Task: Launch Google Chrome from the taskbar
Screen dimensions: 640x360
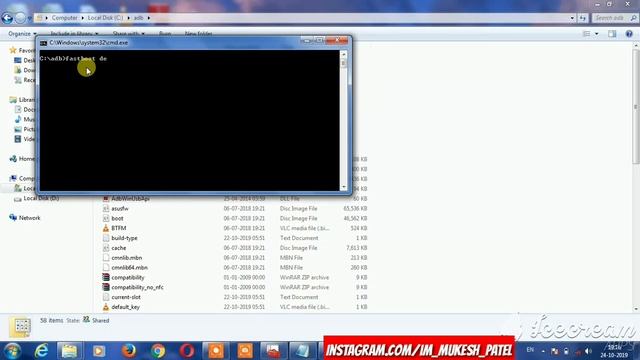Action: coord(158,351)
